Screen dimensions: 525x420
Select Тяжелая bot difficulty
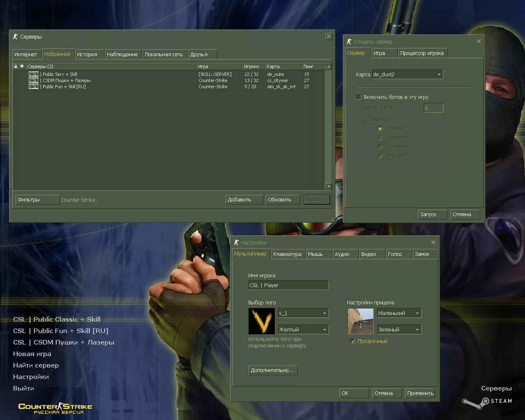[380, 147]
